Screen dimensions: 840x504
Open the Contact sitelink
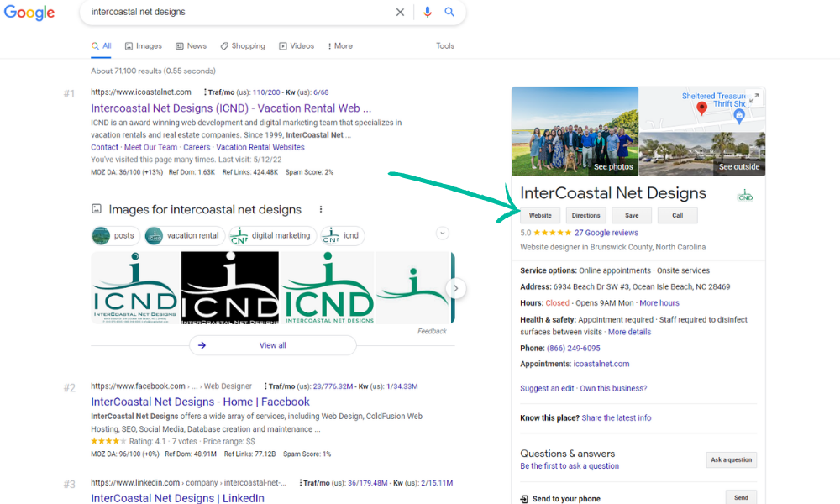pyautogui.click(x=104, y=147)
